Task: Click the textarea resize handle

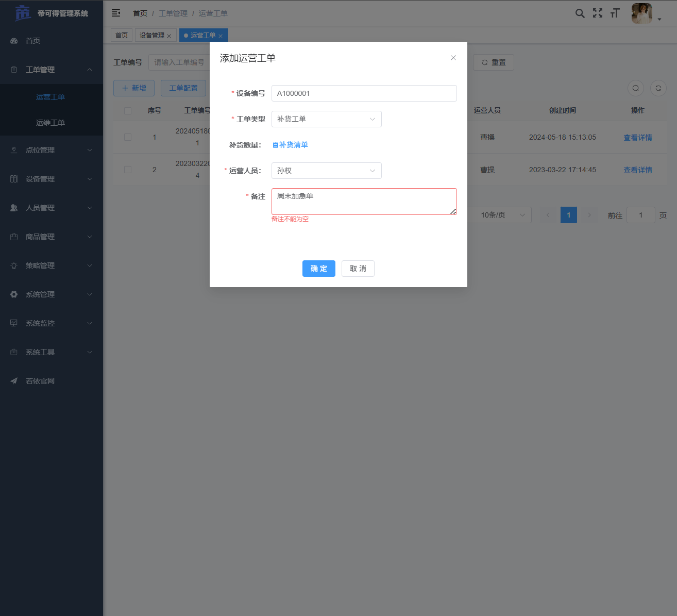Action: 453,211
